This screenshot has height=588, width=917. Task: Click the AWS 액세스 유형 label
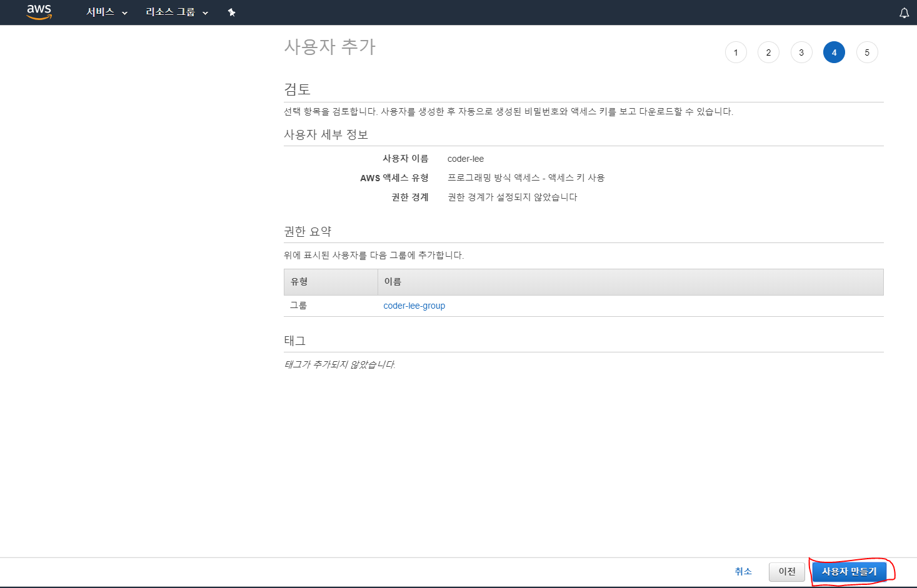click(x=394, y=178)
